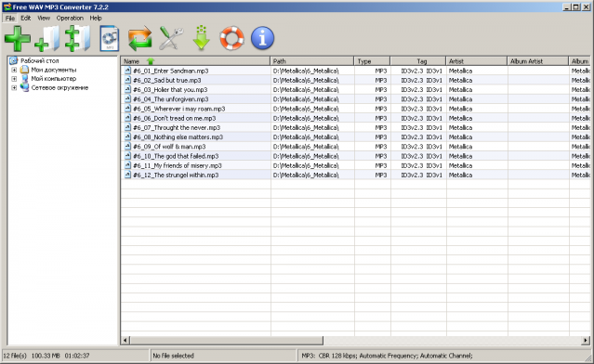Image resolution: width=594 pixels, height=364 pixels.
Task: Sort list by the Album Artist column header
Action: point(538,61)
